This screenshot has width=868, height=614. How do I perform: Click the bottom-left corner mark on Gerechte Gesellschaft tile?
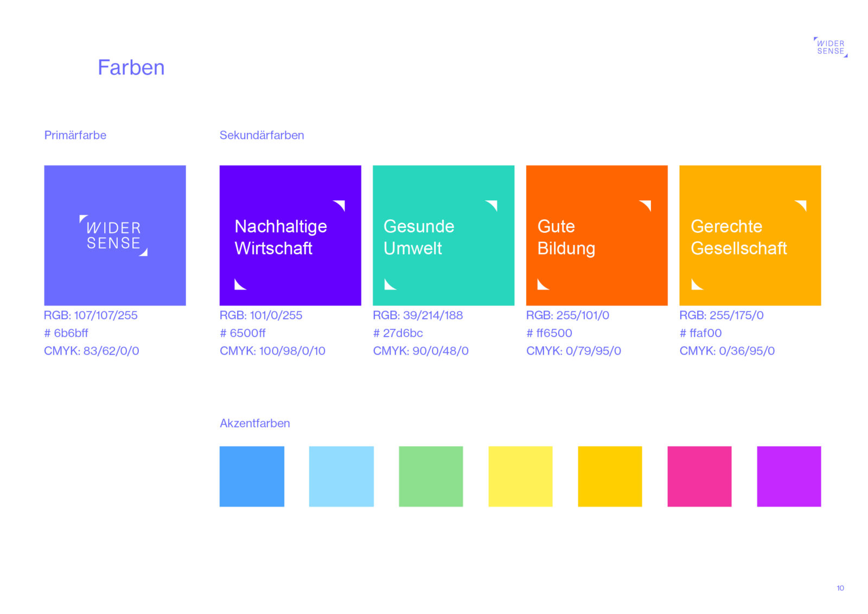[x=697, y=284]
